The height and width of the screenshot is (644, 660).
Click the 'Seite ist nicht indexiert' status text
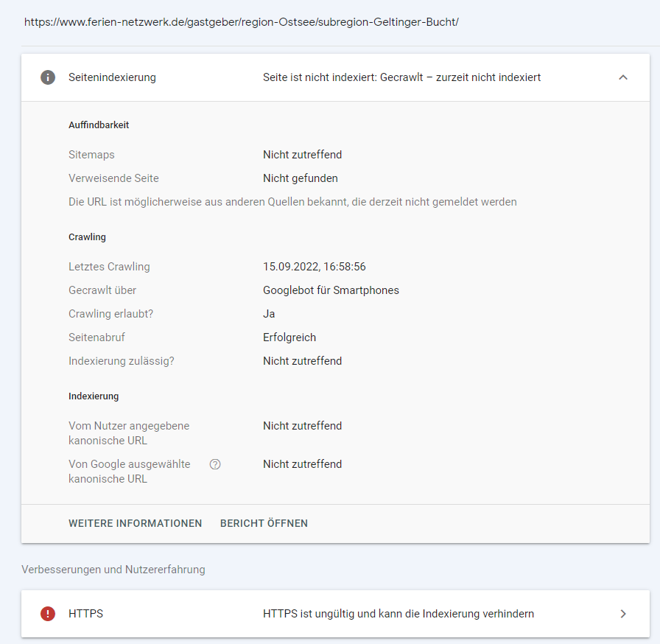click(x=401, y=77)
